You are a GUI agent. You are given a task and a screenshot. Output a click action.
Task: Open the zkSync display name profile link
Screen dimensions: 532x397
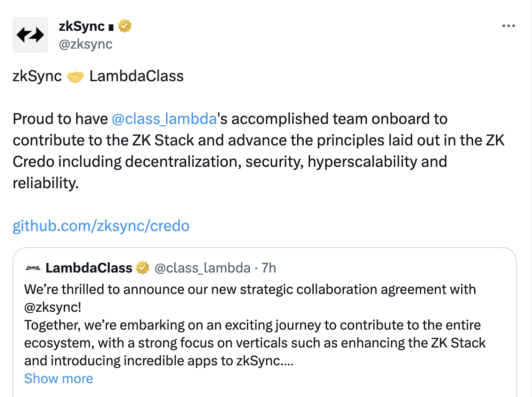tap(82, 26)
